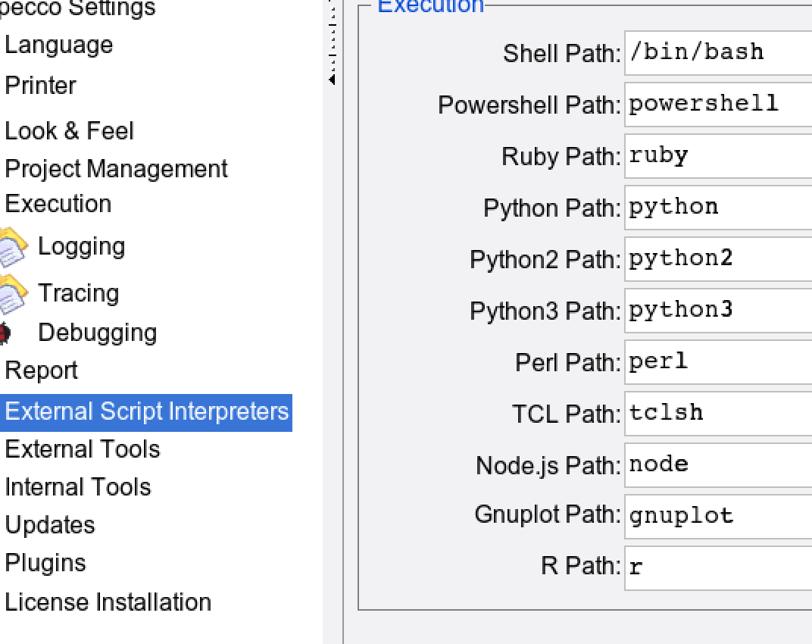Viewport: 812px width, 644px height.
Task: Click the Tracing folder icon
Action: (x=14, y=294)
